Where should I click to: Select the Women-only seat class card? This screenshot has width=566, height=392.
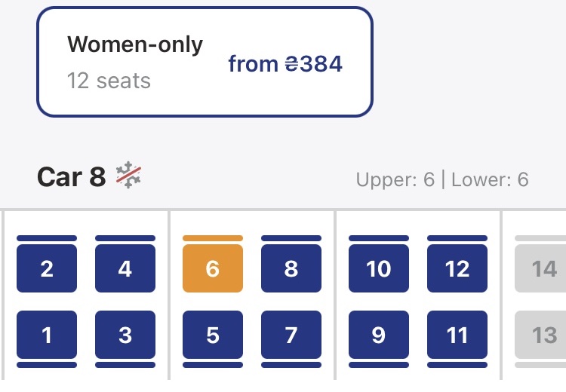[x=205, y=62]
